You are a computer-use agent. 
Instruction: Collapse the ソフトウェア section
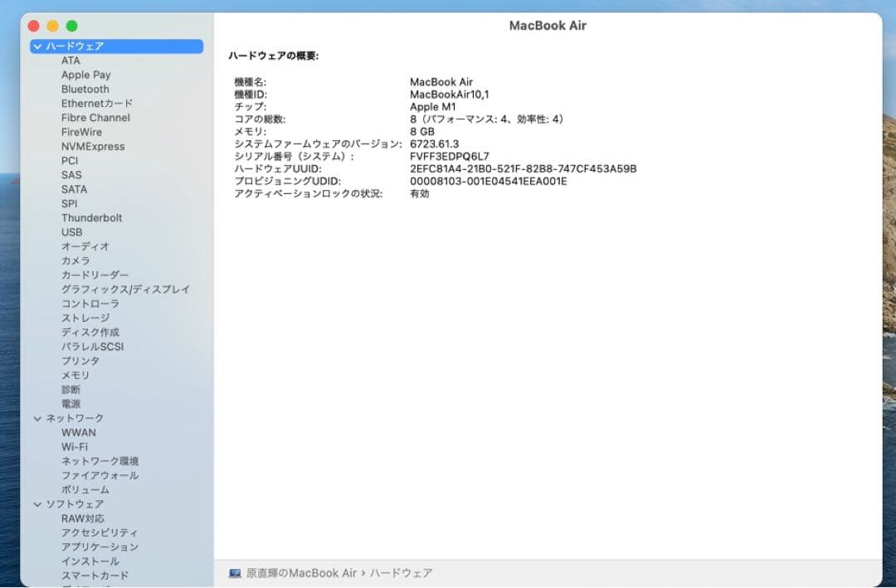click(x=37, y=503)
